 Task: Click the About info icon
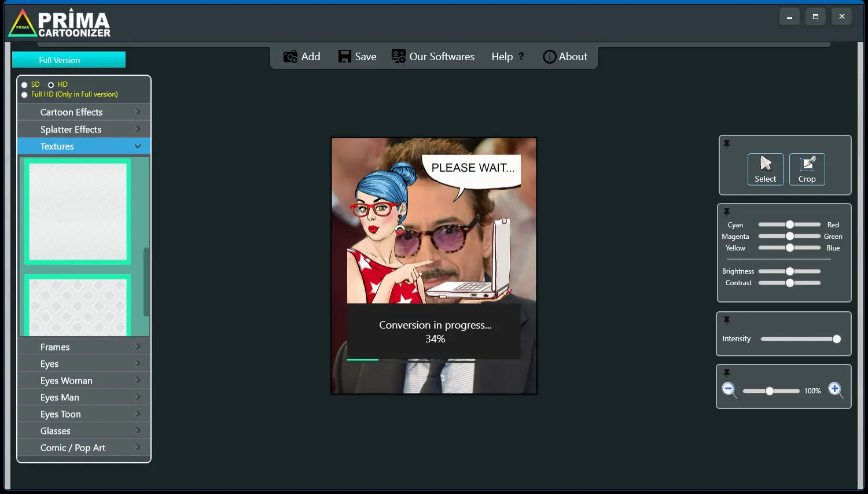[550, 57]
